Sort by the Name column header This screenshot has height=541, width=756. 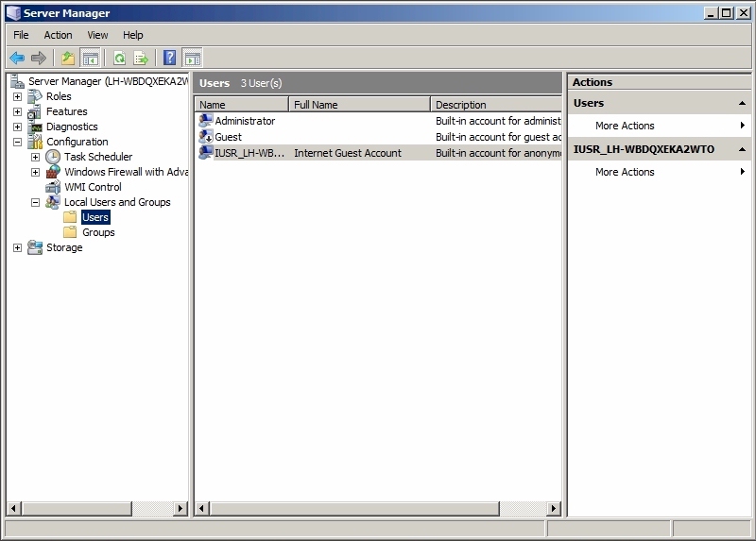(x=242, y=104)
